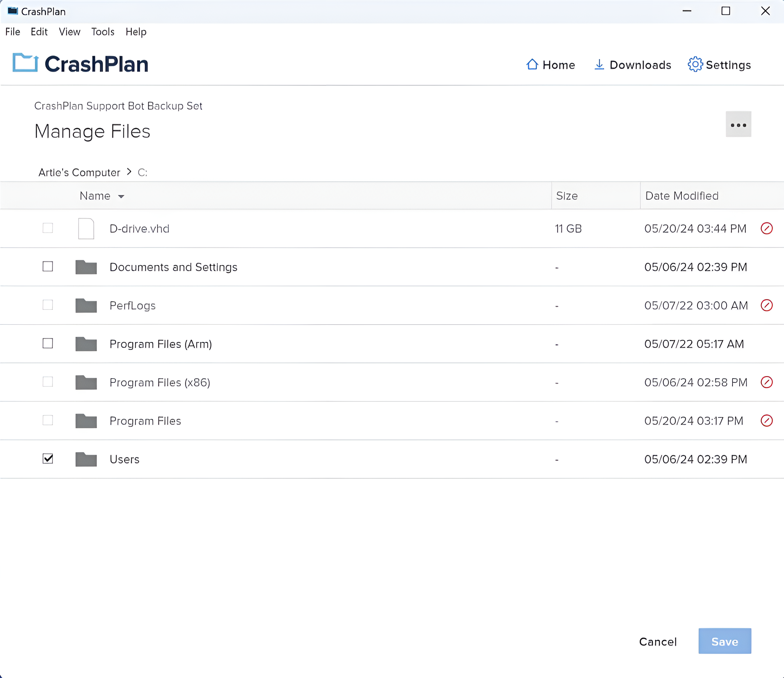Image resolution: width=784 pixels, height=678 pixels.
Task: Open the PerfLogs folder name
Action: click(x=133, y=305)
